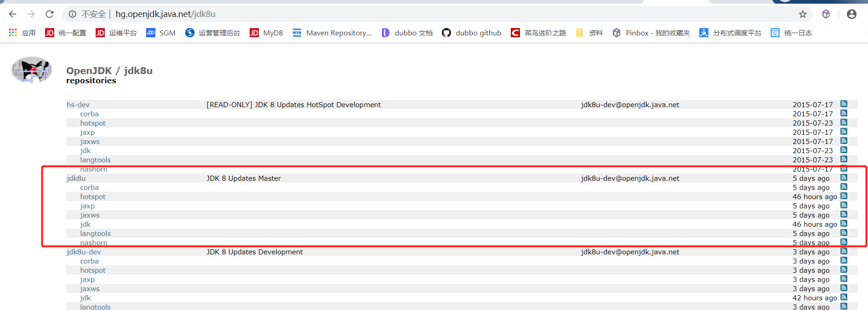
Task: Open the hs-dev repository link
Action: [78, 105]
